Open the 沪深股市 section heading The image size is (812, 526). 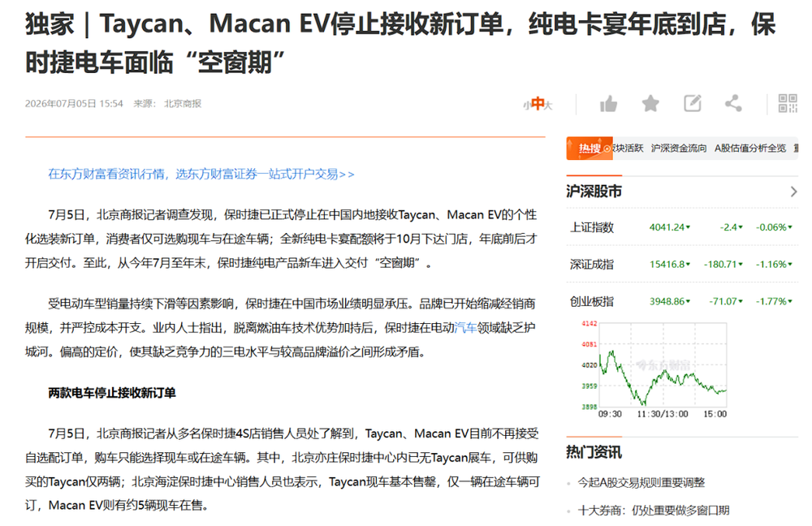click(594, 192)
